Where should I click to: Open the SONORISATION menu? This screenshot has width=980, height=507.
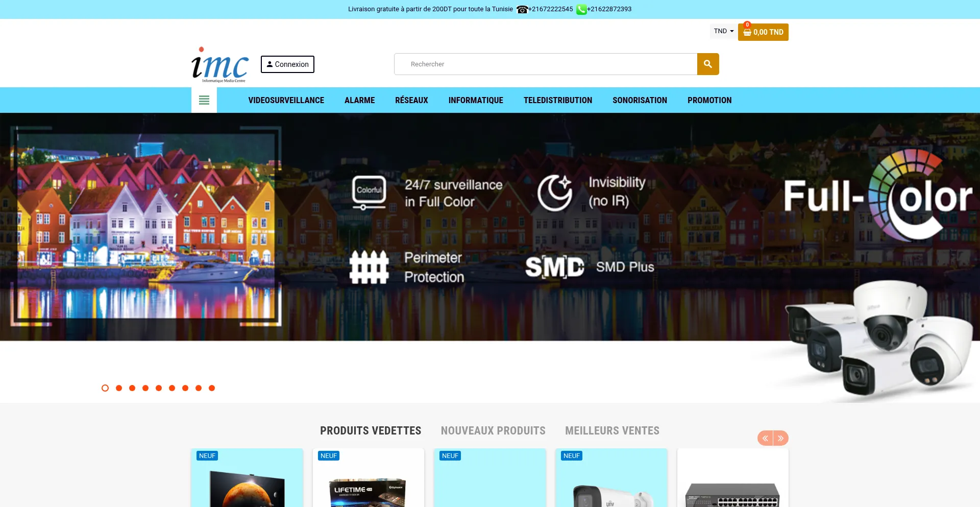(x=640, y=100)
